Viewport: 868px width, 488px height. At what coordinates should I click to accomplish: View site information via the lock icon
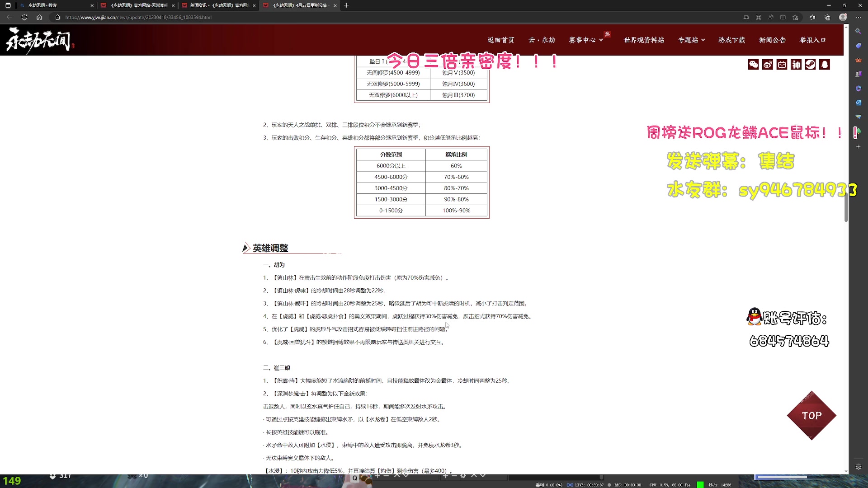[57, 17]
